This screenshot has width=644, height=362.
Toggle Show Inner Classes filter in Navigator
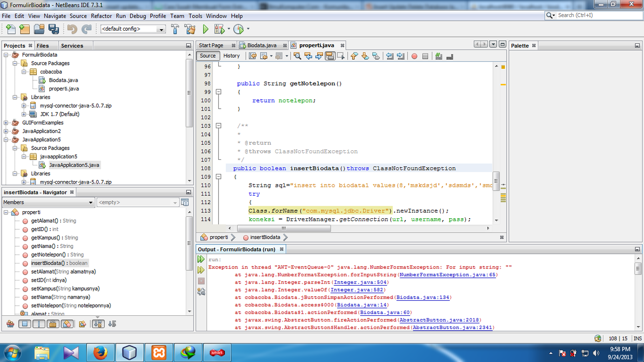pyautogui.click(x=67, y=324)
